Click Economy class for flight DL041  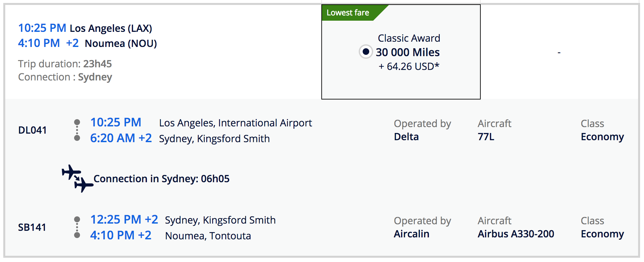(602, 137)
